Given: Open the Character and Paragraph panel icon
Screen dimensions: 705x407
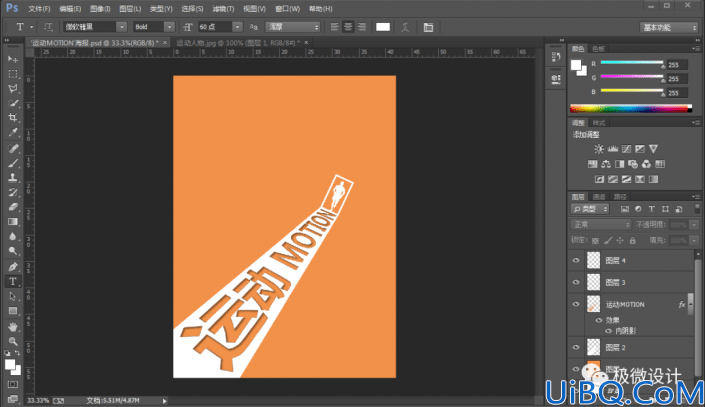Looking at the screenshot, I should click(428, 27).
